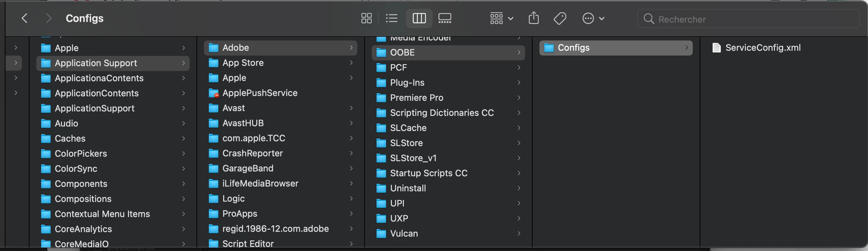The height and width of the screenshot is (251, 868).
Task: Click the tag icon to edit tags
Action: coord(560,18)
